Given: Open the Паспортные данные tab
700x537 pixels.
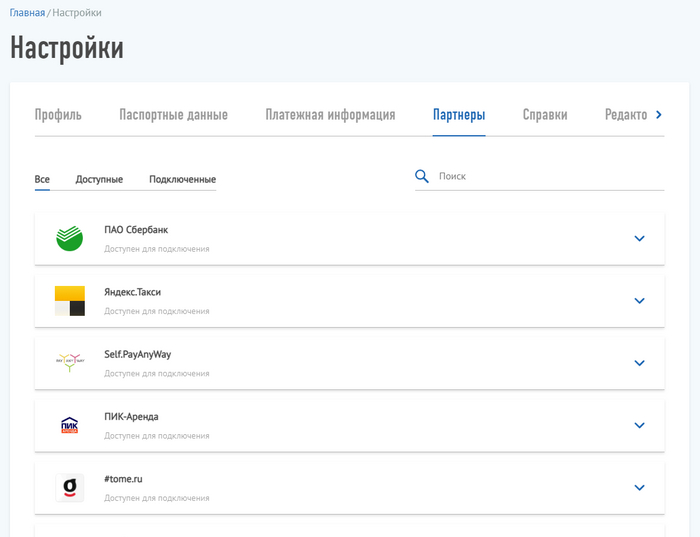Looking at the screenshot, I should [x=173, y=115].
